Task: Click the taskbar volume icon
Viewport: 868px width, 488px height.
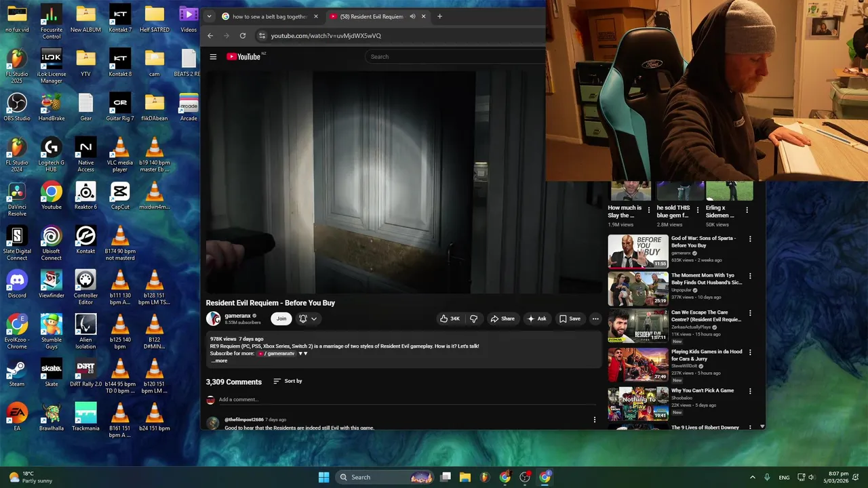Action: point(812,477)
